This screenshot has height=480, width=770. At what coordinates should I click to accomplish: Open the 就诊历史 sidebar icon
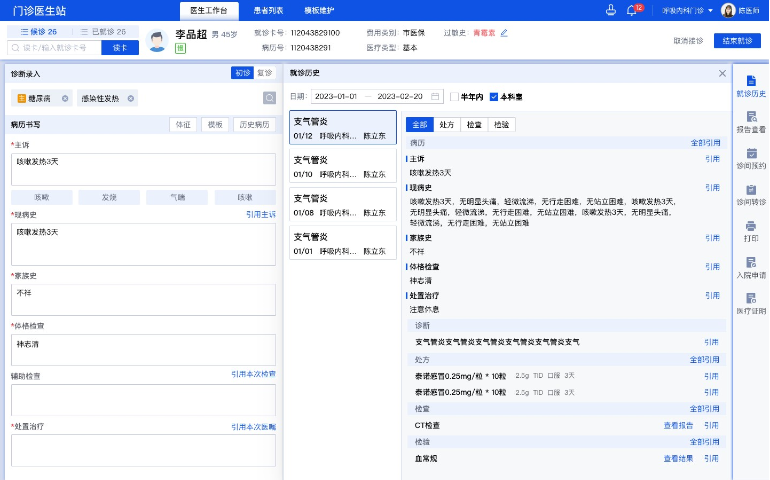(x=751, y=85)
